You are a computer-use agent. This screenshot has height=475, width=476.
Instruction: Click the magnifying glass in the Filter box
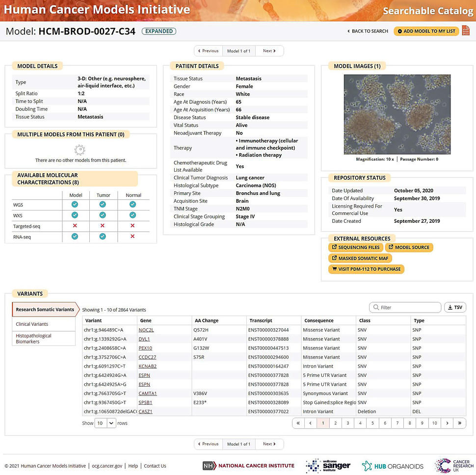pyautogui.click(x=376, y=307)
